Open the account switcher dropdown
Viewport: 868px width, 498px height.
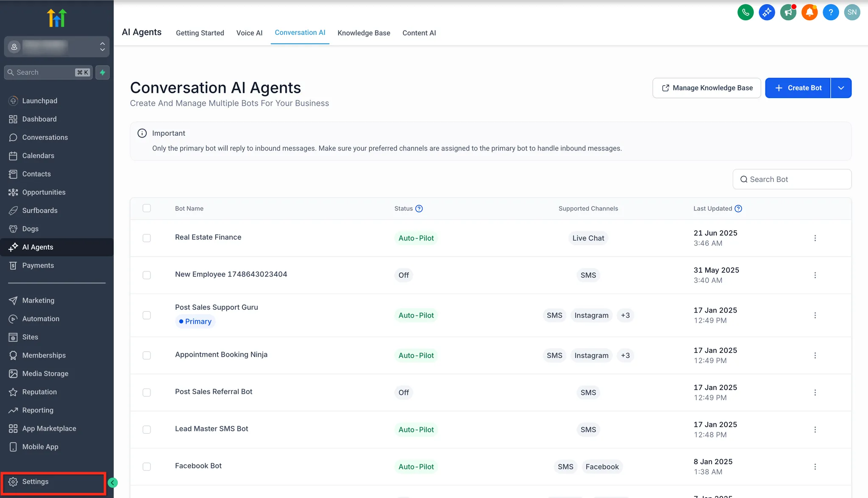57,47
